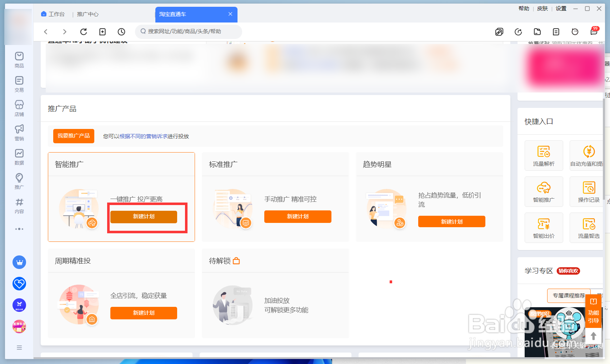Screen dimensions: 610x364
Task: Create new plan under 趋势明星
Action: (x=452, y=222)
